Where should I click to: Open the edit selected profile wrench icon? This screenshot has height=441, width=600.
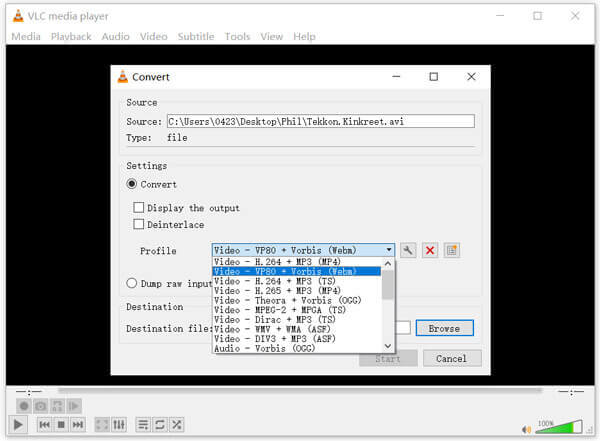click(408, 250)
